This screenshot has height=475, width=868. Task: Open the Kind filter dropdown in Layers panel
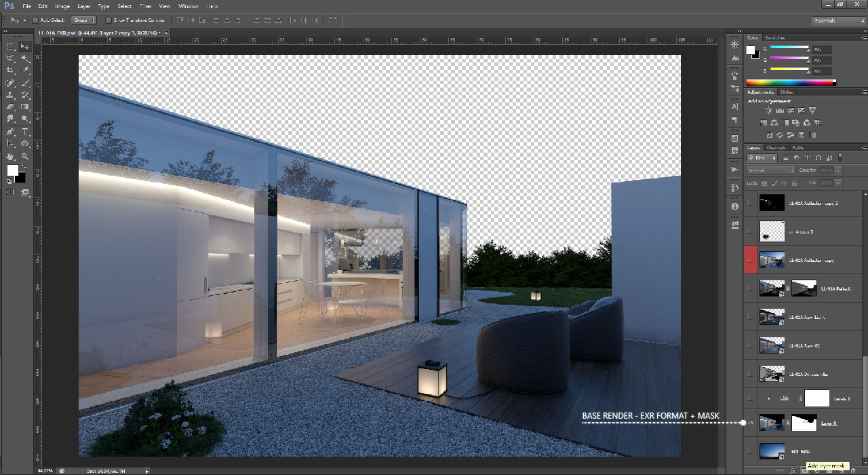click(x=762, y=158)
